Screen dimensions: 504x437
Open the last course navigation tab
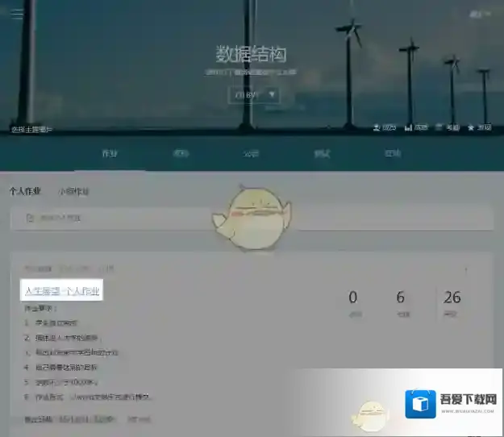tap(393, 153)
